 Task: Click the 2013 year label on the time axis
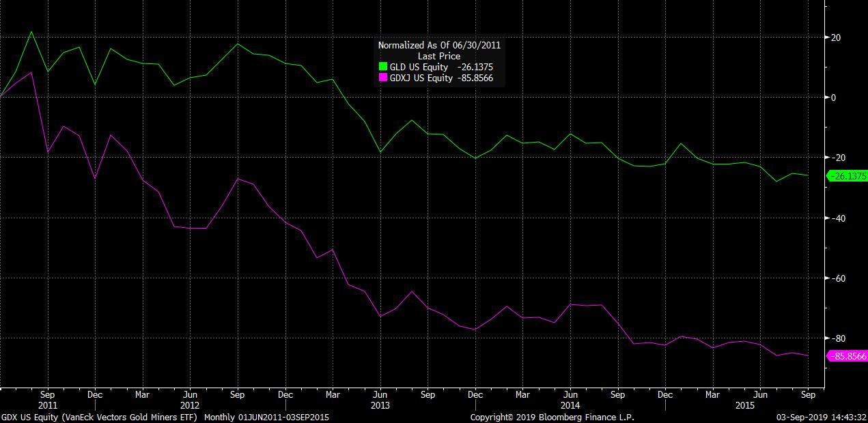click(x=380, y=405)
